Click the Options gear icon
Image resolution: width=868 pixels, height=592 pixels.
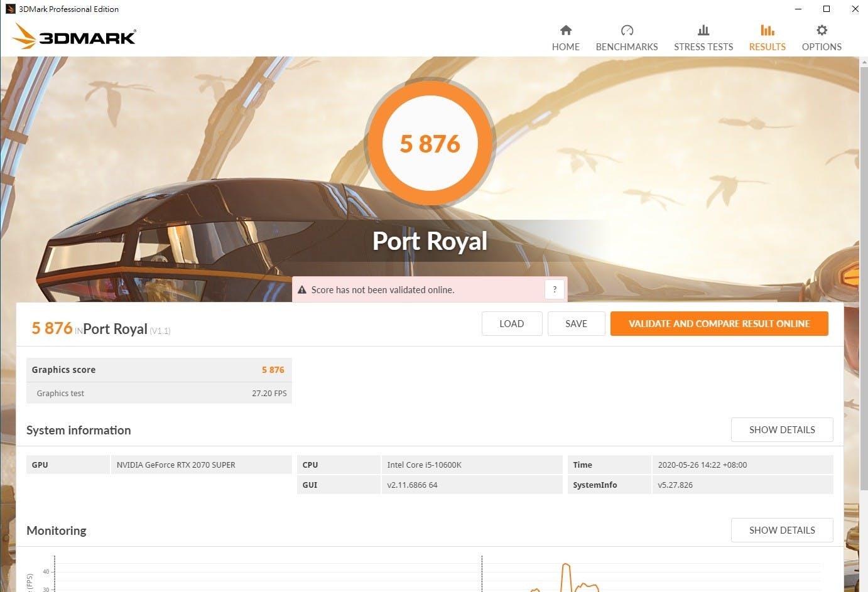[x=822, y=30]
